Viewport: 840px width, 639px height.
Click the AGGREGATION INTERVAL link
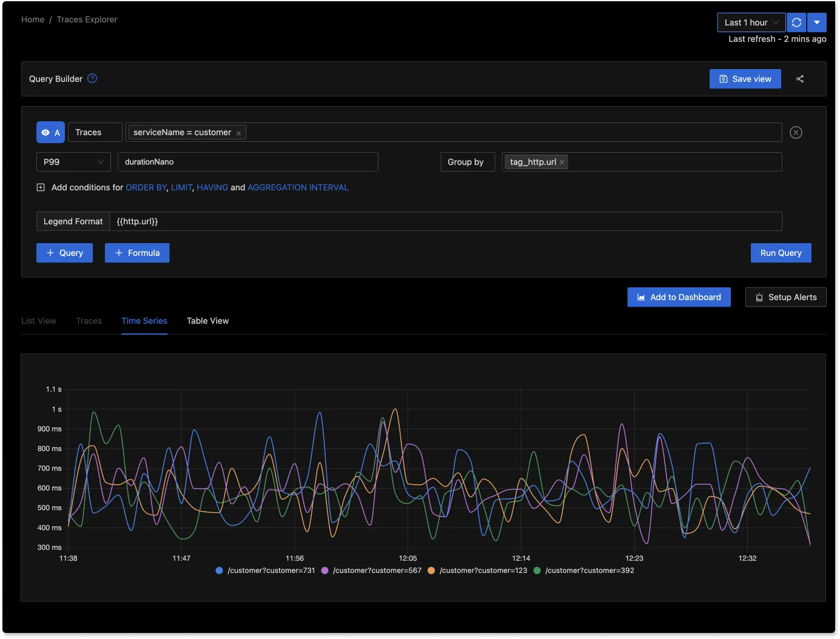point(298,187)
